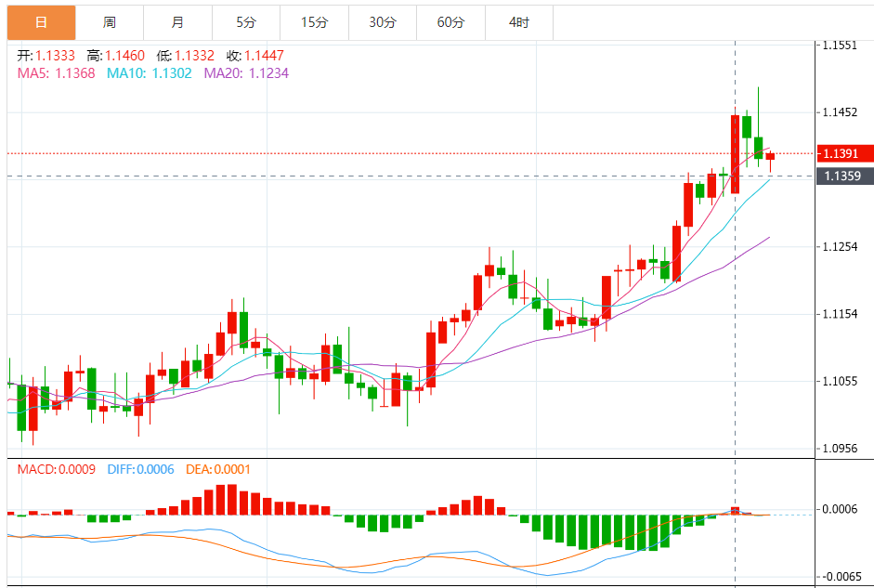The image size is (874, 588).
Task: Click the gray crosshair price tag 1.1359
Action: 845,176
